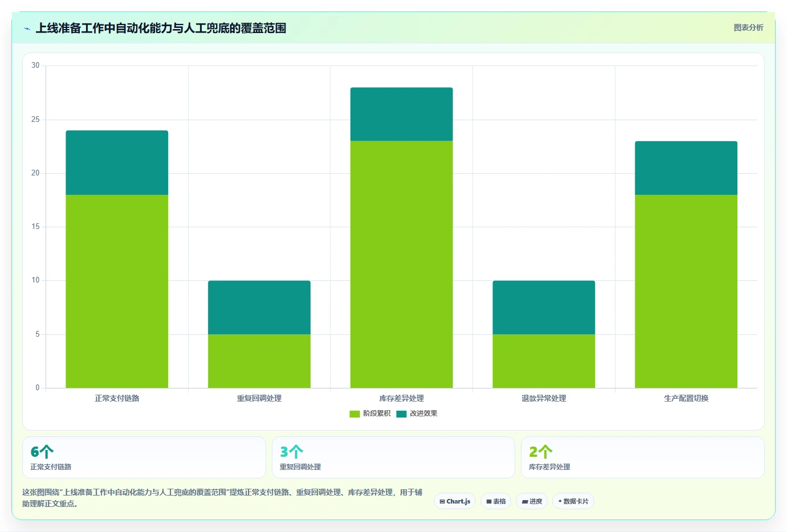The width and height of the screenshot is (787, 532).
Task: Click the teal segment of 库存差异处理 bar
Action: 402,114
